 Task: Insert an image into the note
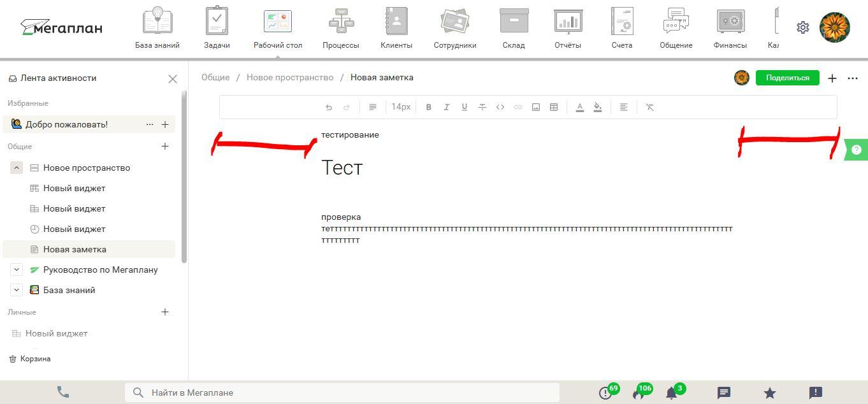[x=536, y=107]
